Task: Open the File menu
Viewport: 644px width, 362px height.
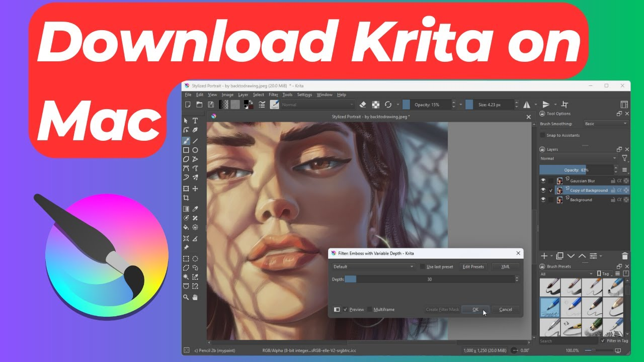Action: point(188,95)
